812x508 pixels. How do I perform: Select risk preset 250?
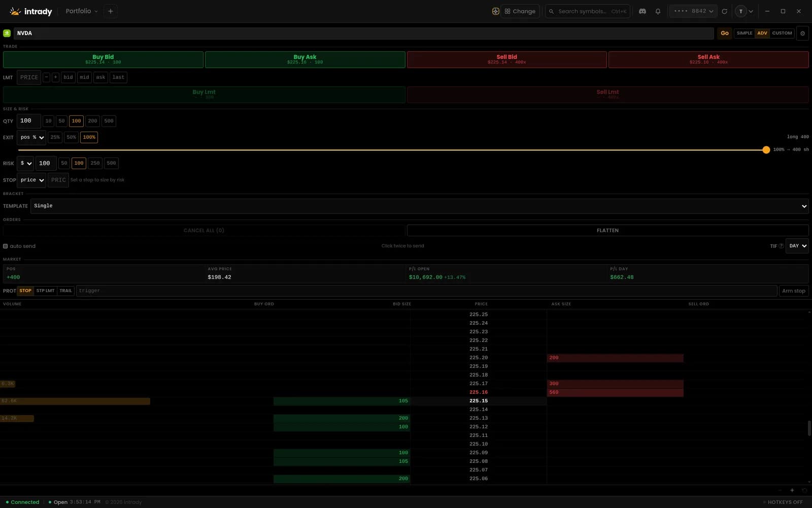click(x=95, y=163)
